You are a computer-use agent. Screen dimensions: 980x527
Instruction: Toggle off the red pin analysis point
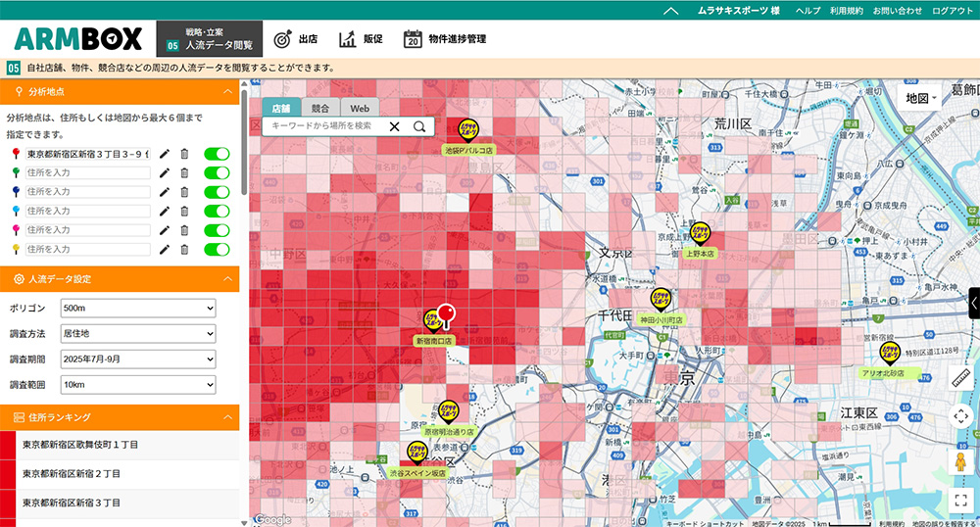click(217, 154)
